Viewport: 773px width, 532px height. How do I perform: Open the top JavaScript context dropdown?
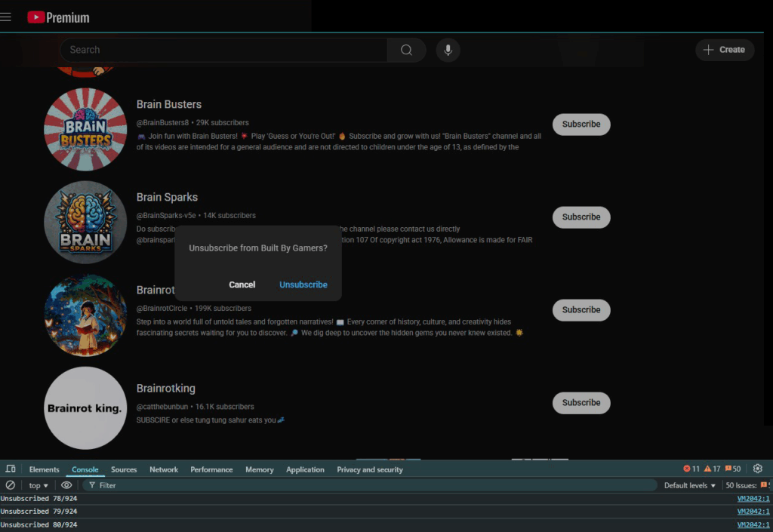38,485
